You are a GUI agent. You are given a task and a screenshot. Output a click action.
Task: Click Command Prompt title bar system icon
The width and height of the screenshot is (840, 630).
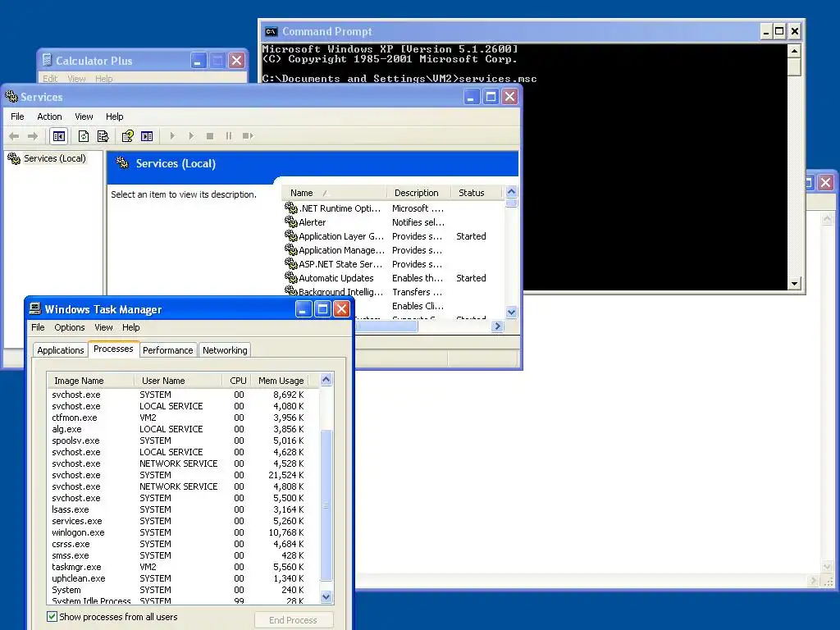click(271, 32)
